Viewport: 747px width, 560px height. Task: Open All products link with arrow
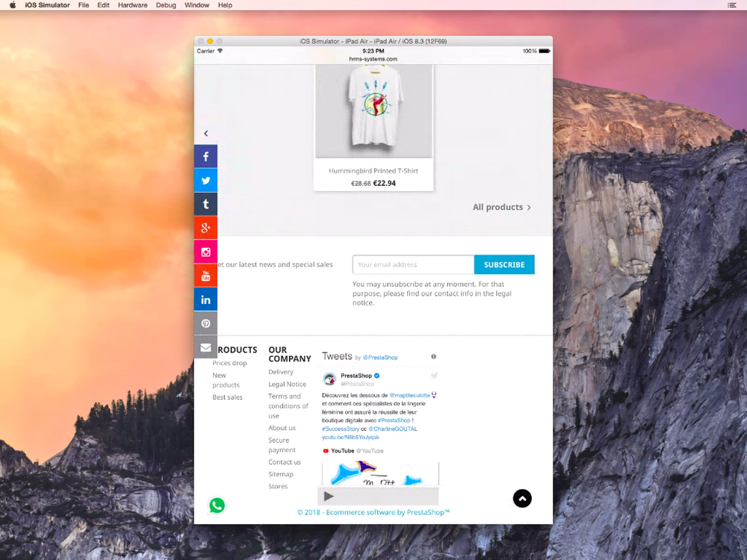click(502, 207)
